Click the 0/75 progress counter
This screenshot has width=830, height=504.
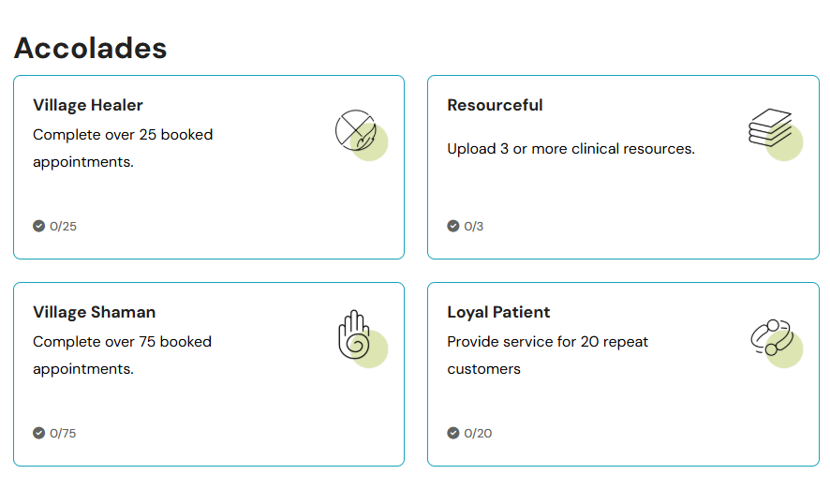pos(64,433)
